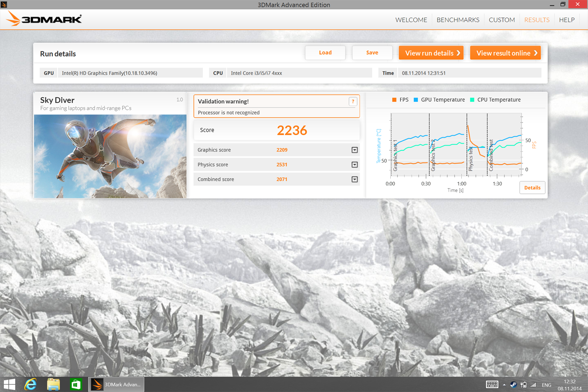The width and height of the screenshot is (588, 392).
Task: Click the Combined score value 2071
Action: point(282,179)
